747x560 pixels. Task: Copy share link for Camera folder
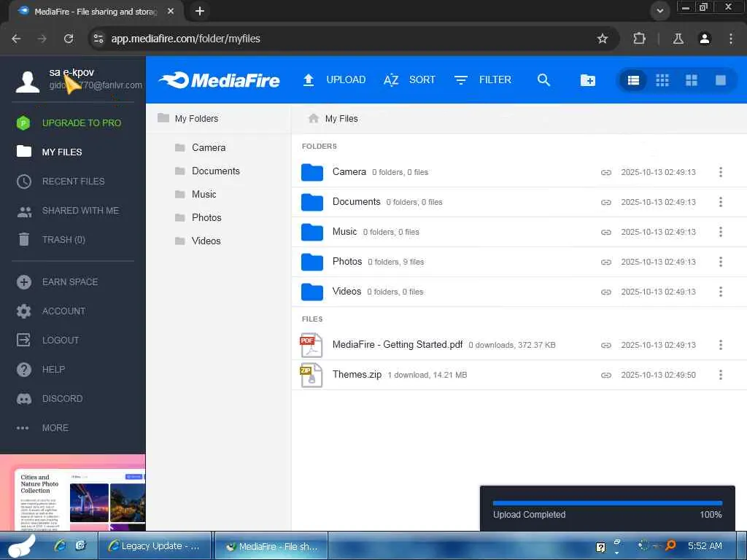point(606,172)
